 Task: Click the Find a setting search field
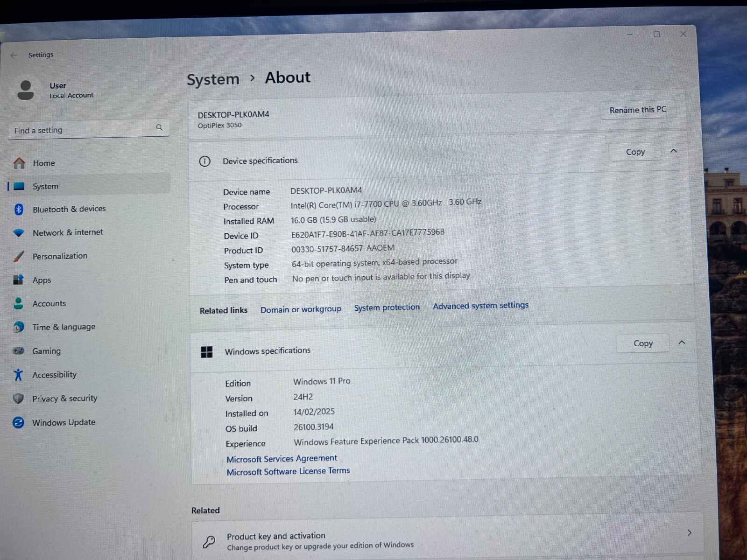click(x=89, y=129)
